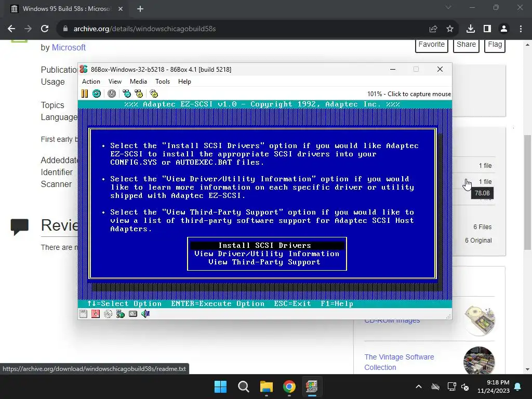Bookmark page with the star icon
Image resolution: width=532 pixels, height=399 pixels.
point(450,29)
